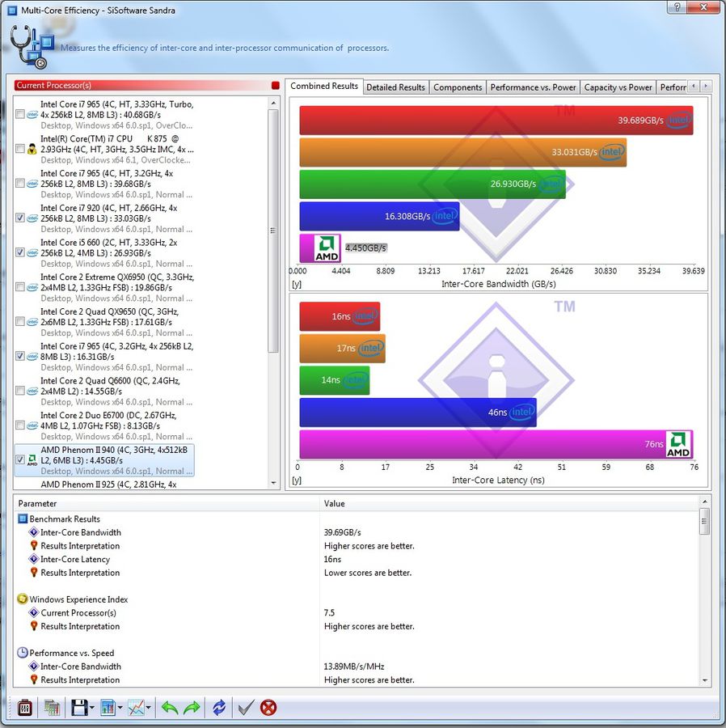Check the Core i7 965 39.68GB/s checkbox
The width and height of the screenshot is (726, 728).
pyautogui.click(x=20, y=184)
